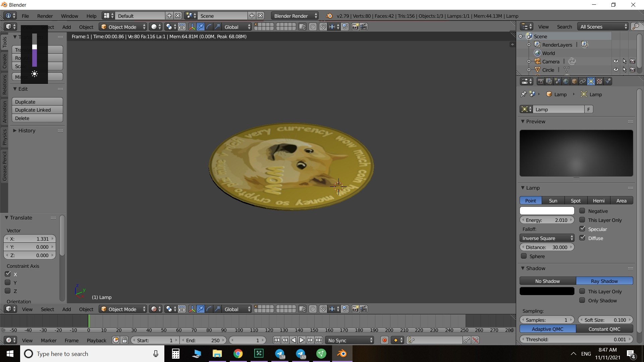Open the Render Layers properties tab

click(x=549, y=81)
